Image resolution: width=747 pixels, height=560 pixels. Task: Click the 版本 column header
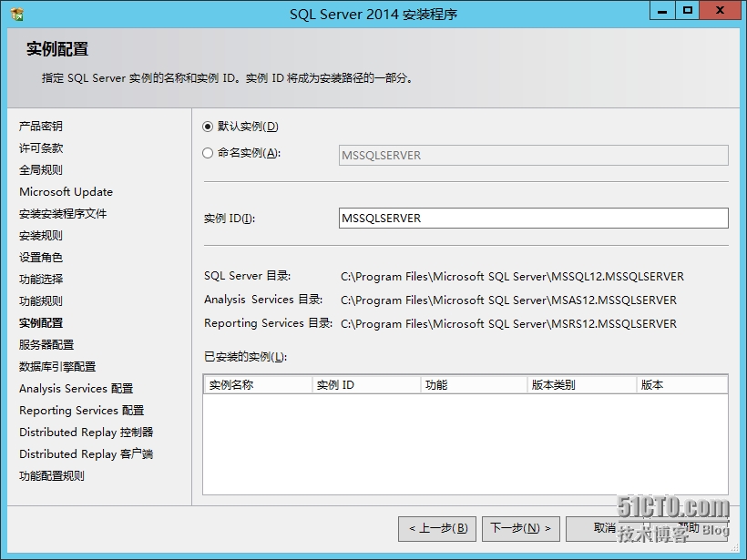[x=681, y=385]
